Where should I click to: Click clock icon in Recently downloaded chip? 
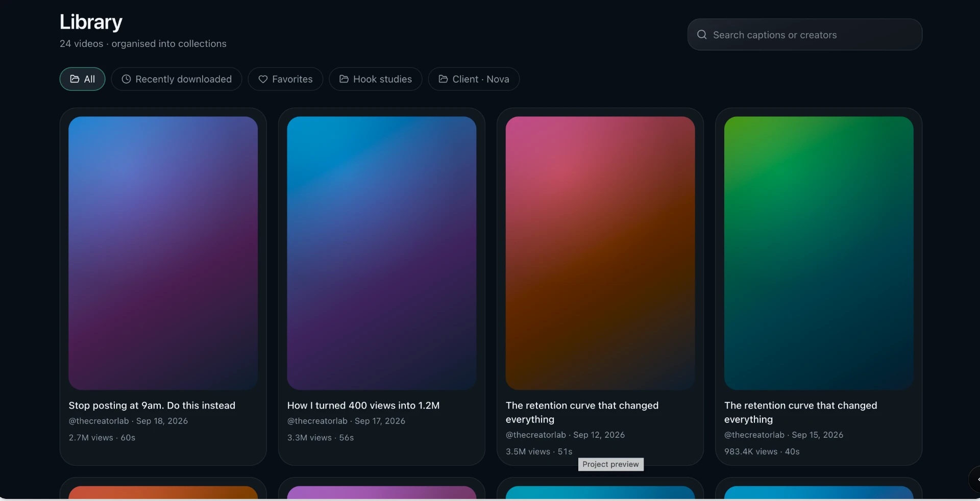(126, 79)
